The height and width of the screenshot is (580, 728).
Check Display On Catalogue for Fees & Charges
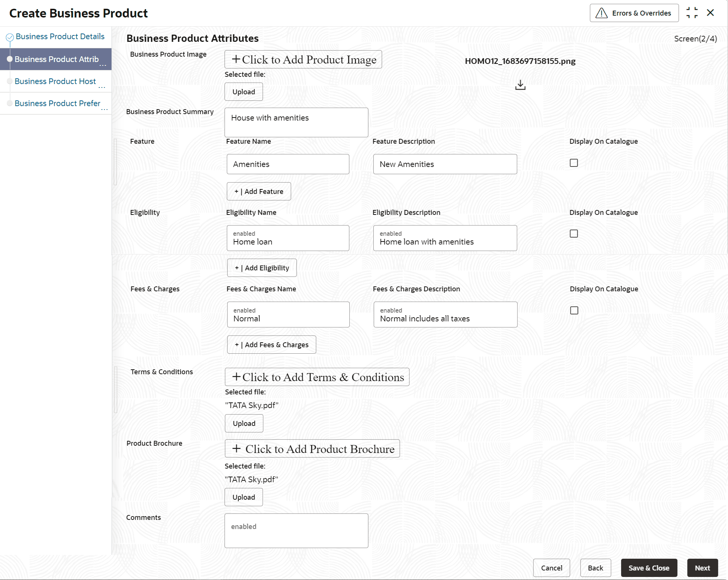[x=574, y=310]
